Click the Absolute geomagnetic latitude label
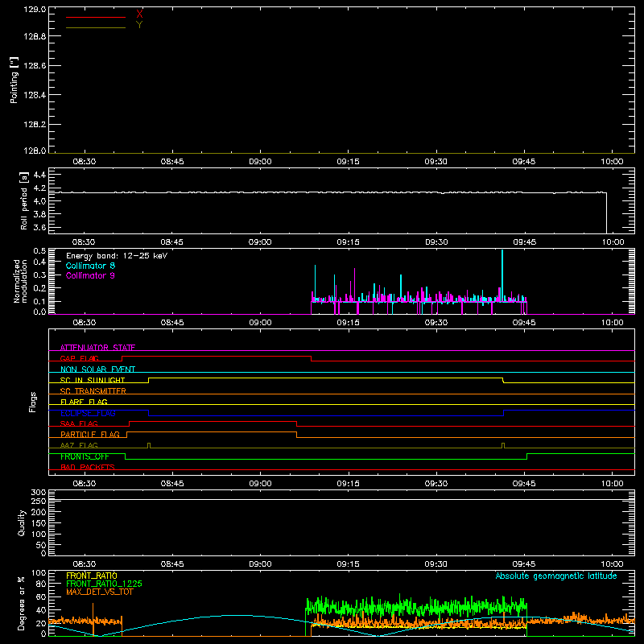The image size is (644, 644). point(556,576)
